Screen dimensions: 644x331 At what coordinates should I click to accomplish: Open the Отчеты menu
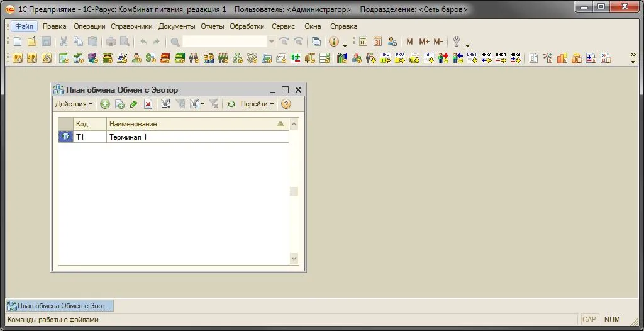click(213, 26)
